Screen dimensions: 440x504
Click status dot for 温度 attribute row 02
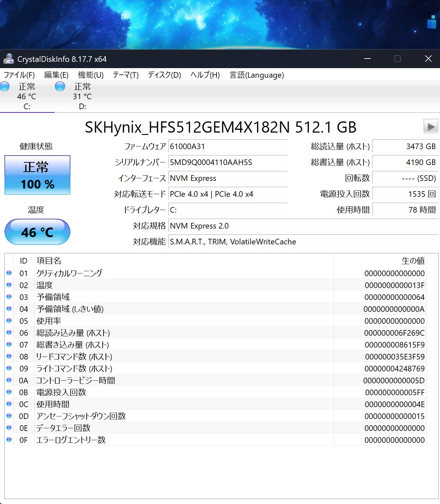(x=9, y=285)
